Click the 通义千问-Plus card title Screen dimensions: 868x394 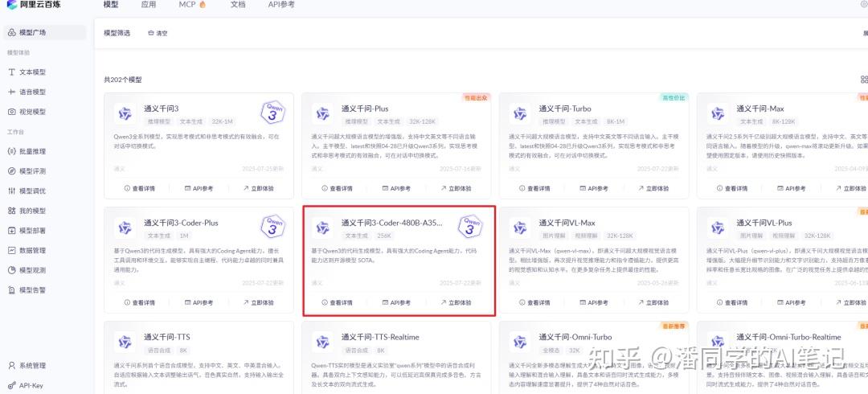point(365,109)
